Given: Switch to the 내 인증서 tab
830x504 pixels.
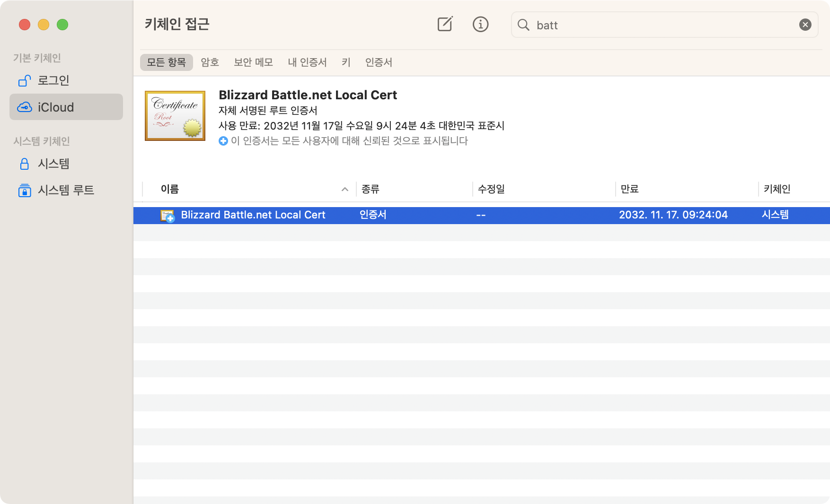Looking at the screenshot, I should (x=307, y=62).
